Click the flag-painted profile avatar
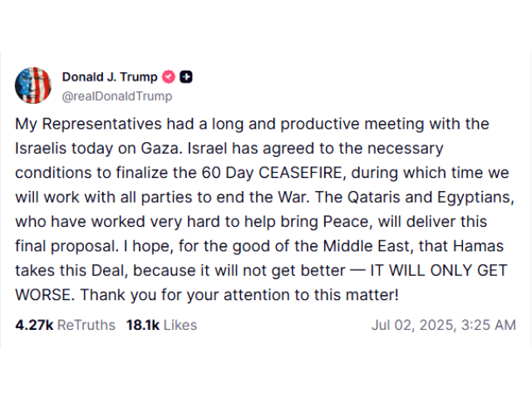Image resolution: width=532 pixels, height=399 pixels. [x=33, y=86]
